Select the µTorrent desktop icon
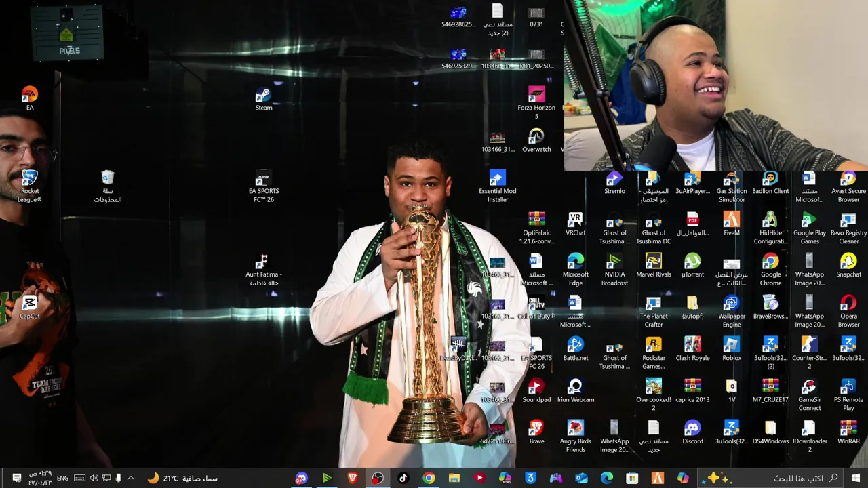Screen dimensions: 868x488 point(692,266)
